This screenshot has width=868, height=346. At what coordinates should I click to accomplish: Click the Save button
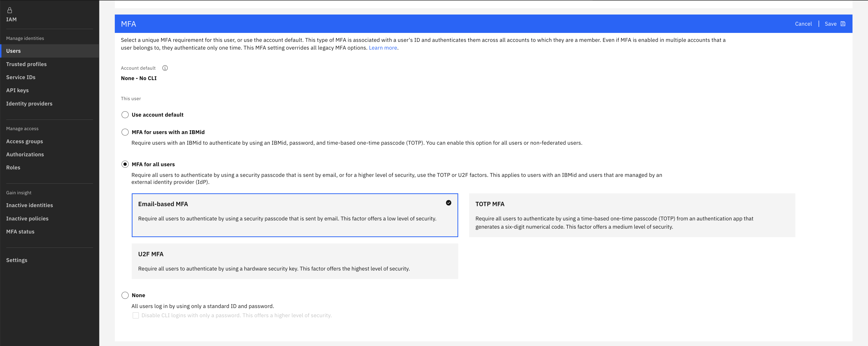pyautogui.click(x=831, y=23)
